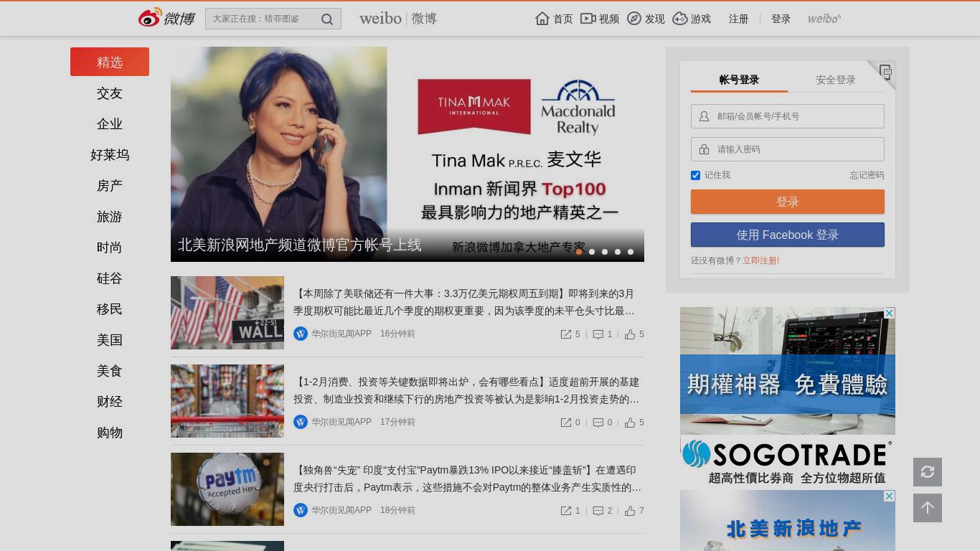Click comment icon on 3.3万亿美元期权 post
Viewport: 980px width, 551px height.
pyautogui.click(x=598, y=334)
